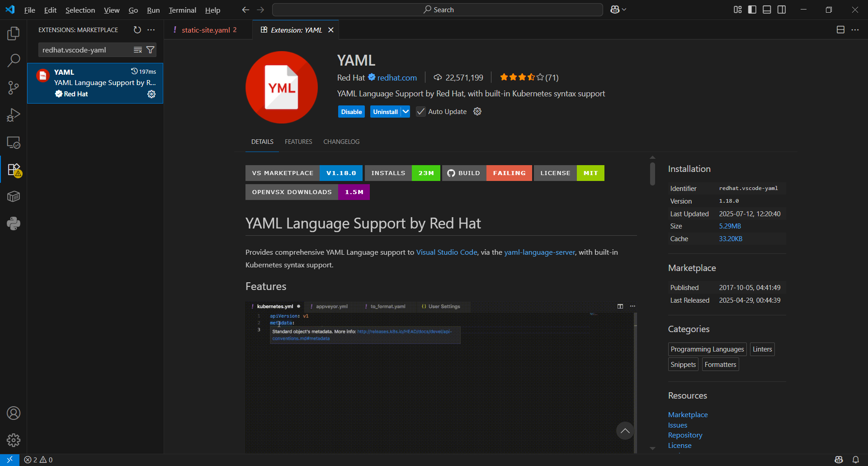Refresh the extensions marketplace list
This screenshot has height=466, width=868.
[137, 30]
